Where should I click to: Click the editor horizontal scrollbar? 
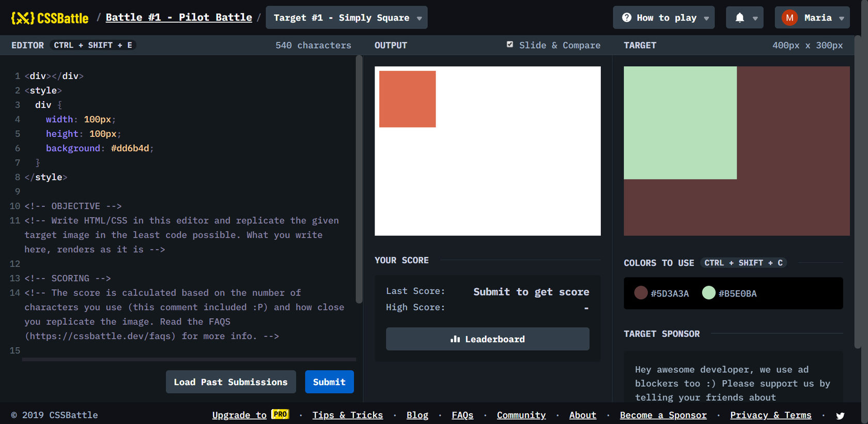click(x=189, y=359)
